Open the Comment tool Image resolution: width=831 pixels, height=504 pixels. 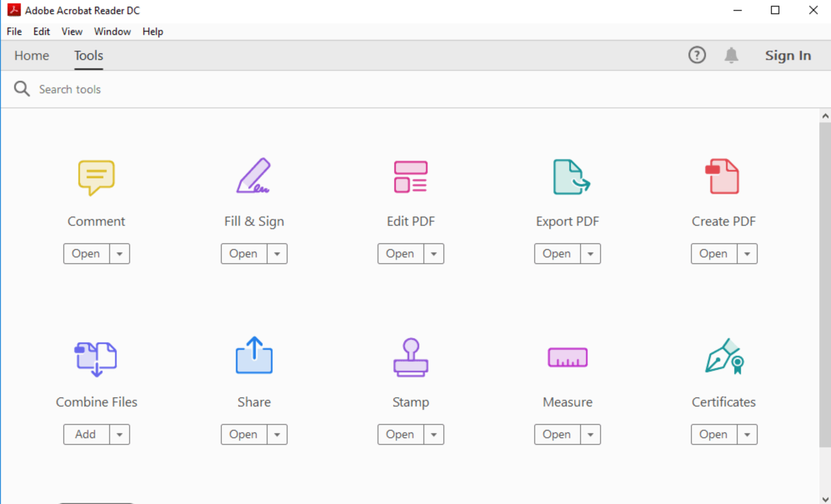(86, 254)
